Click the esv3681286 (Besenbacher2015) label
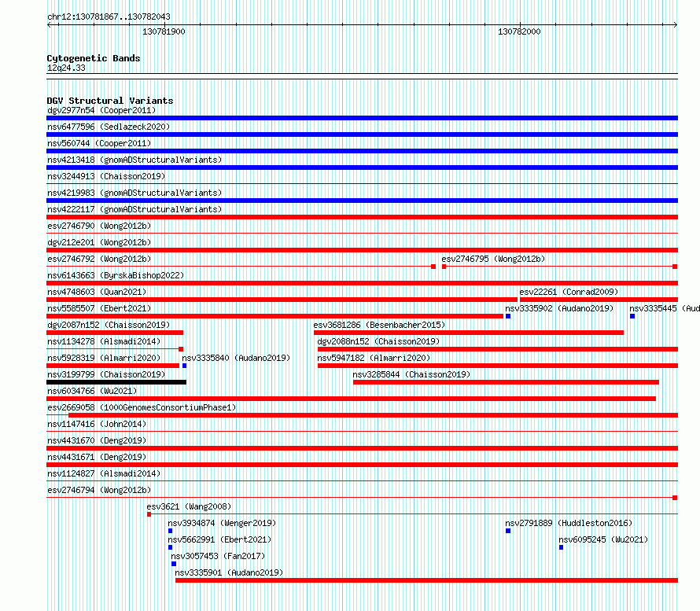The image size is (700, 611). (379, 325)
